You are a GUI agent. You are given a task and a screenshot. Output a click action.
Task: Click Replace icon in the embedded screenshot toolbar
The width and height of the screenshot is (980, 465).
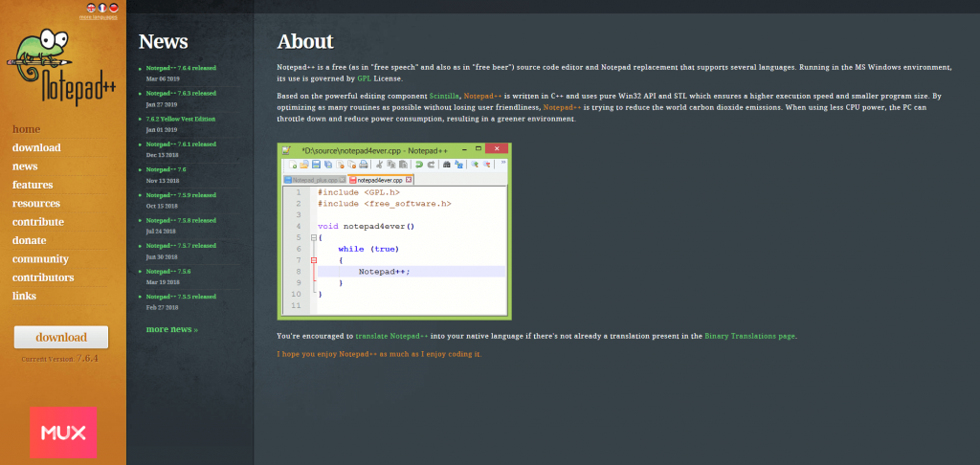click(458, 165)
